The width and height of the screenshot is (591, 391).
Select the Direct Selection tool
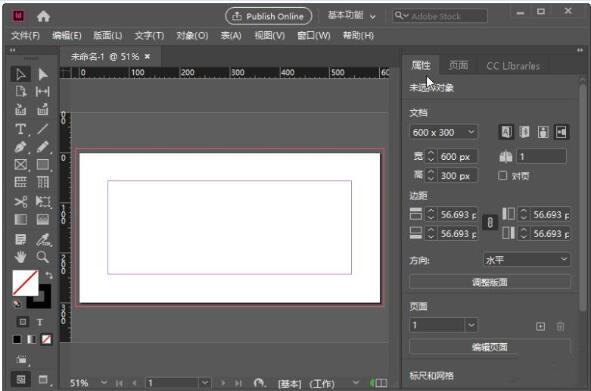pos(43,74)
